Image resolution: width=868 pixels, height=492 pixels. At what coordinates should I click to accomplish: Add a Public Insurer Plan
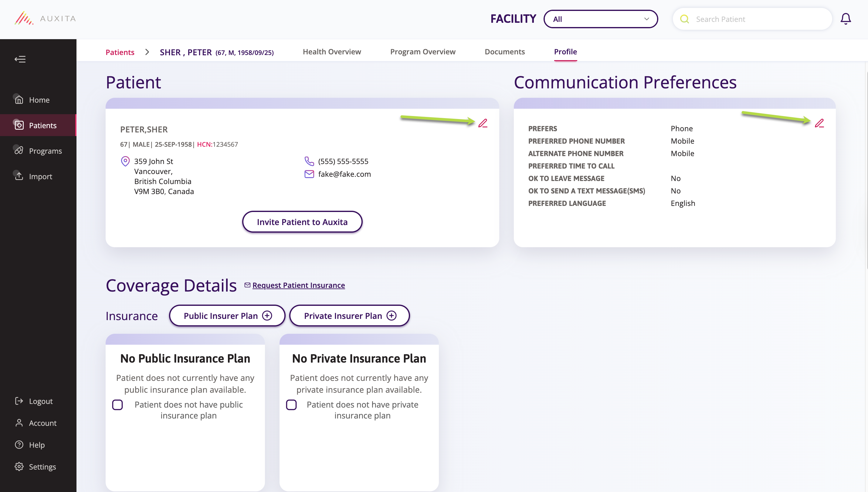(227, 316)
